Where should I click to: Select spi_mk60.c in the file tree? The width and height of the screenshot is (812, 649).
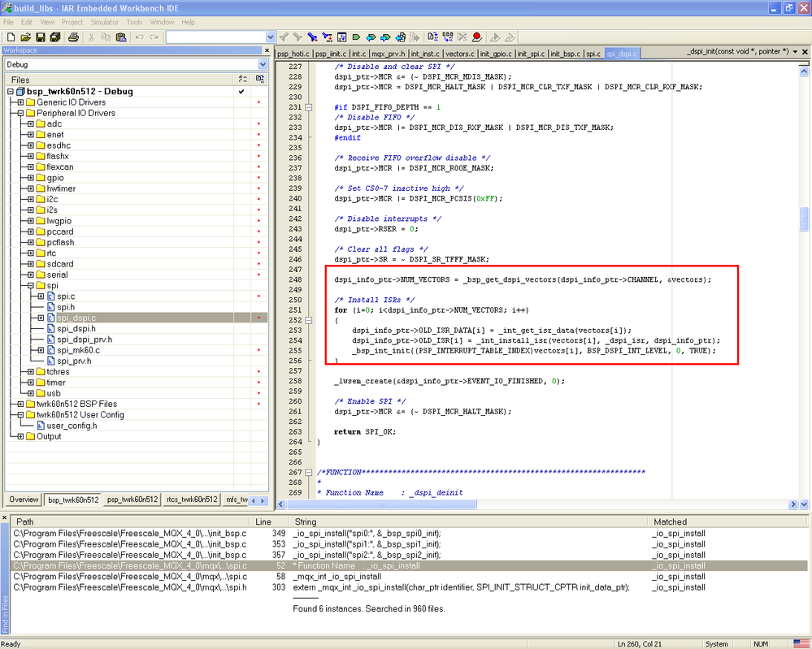click(x=78, y=350)
